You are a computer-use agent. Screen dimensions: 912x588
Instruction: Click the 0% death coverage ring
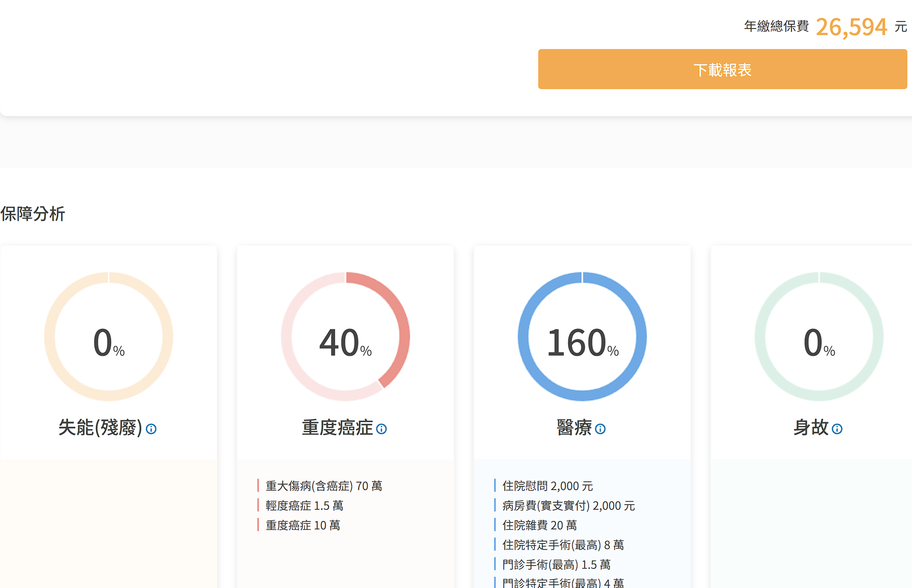(819, 336)
